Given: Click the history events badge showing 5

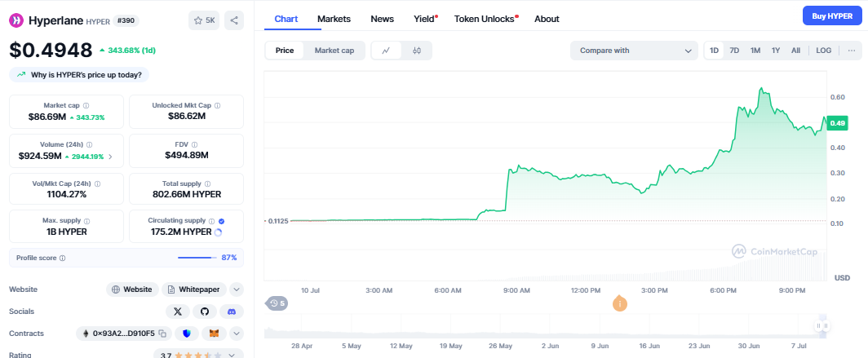Looking at the screenshot, I should (x=277, y=303).
